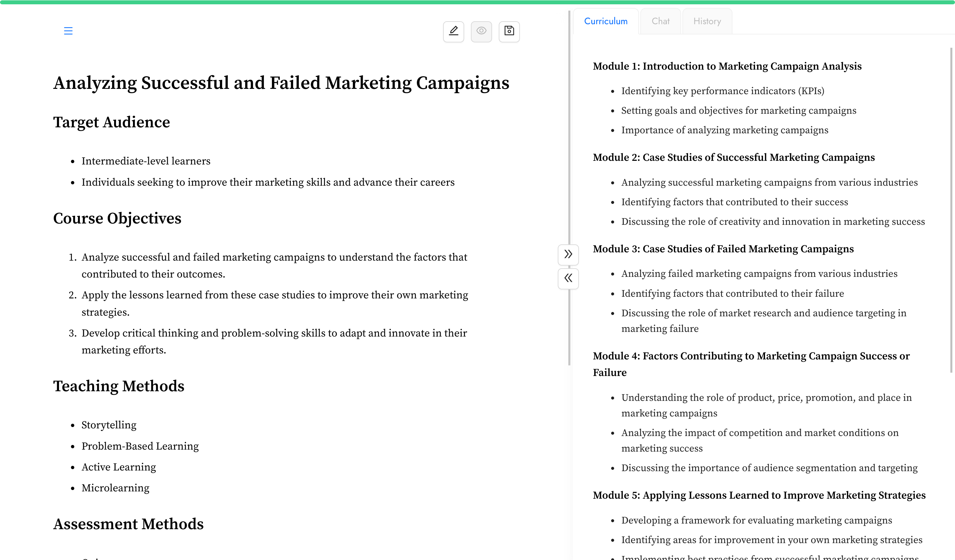Screen dimensions: 955x560
Task: Select Module 2 Case Studies heading
Action: tap(733, 157)
